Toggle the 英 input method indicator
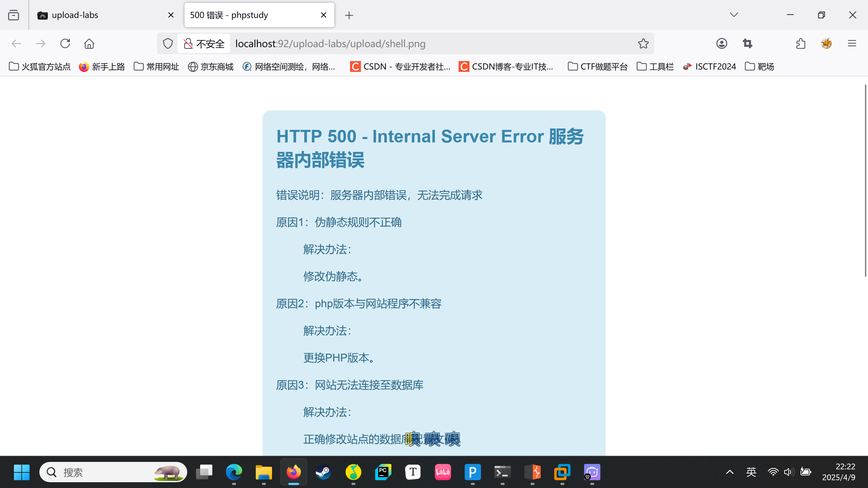 (x=751, y=472)
